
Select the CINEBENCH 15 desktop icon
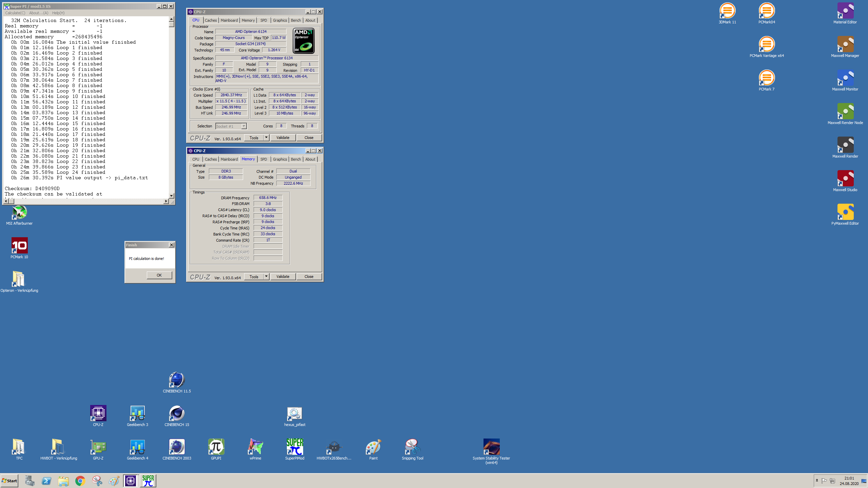(x=177, y=416)
